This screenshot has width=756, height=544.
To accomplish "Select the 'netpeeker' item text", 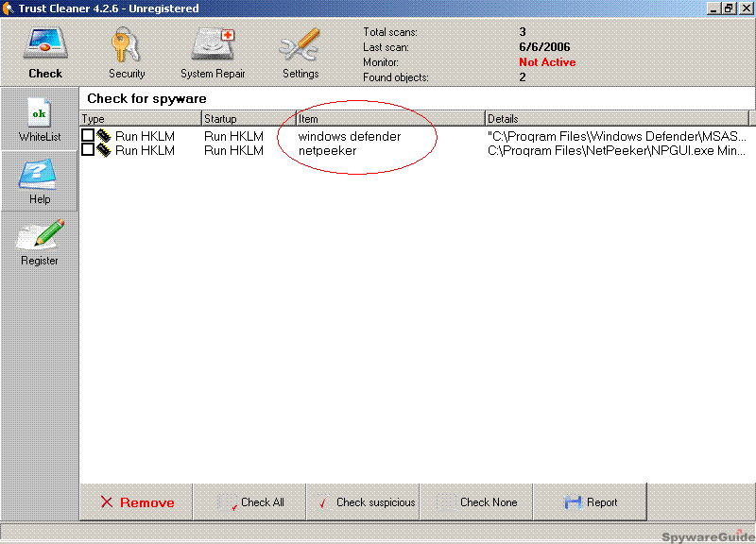I will coord(327,151).
